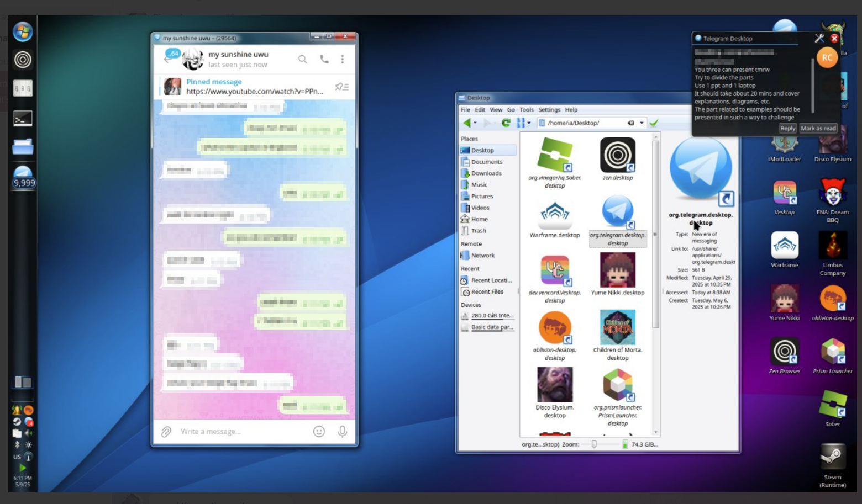Open the View menu in file manager
Screen dimensions: 862x504
496,110
